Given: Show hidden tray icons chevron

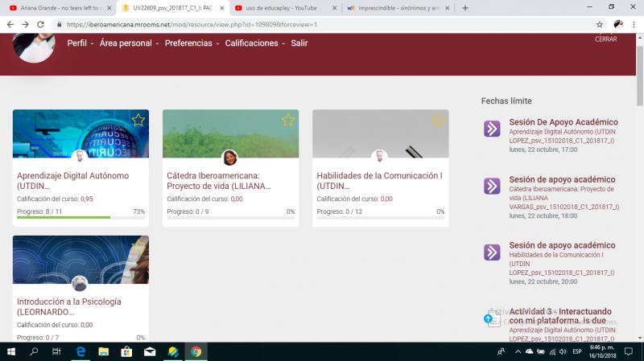Looking at the screenshot, I should (x=518, y=351).
